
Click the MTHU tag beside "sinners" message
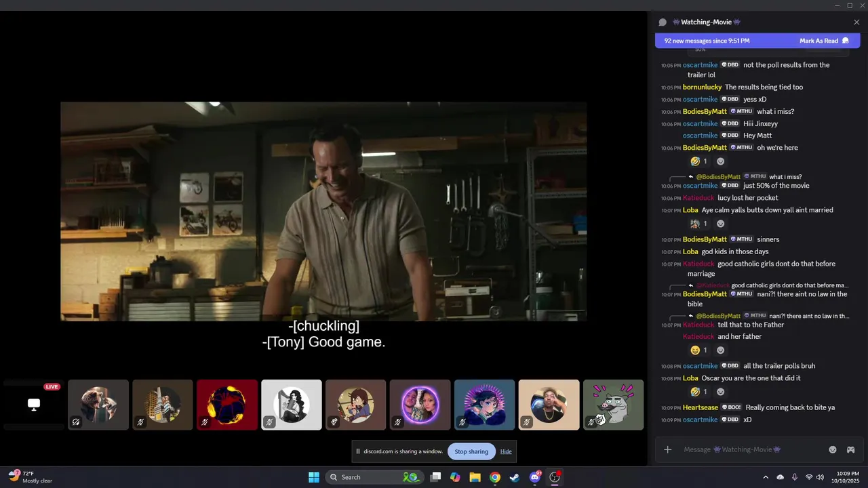(741, 239)
